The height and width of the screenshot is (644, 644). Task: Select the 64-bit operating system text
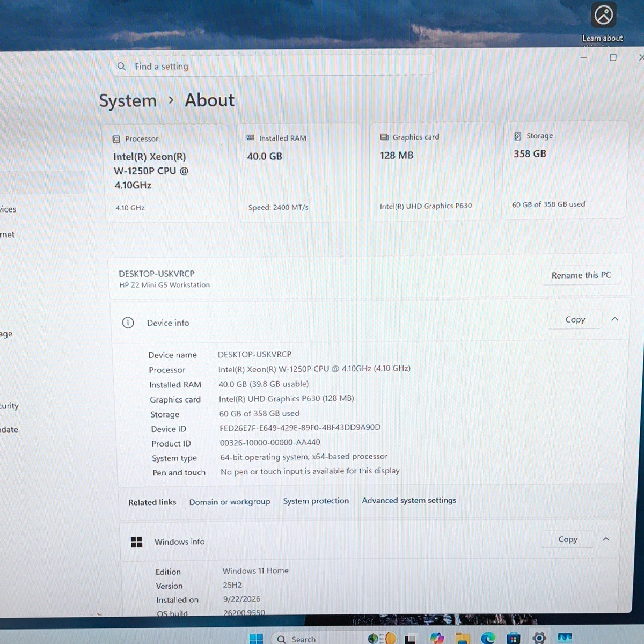coord(304,457)
